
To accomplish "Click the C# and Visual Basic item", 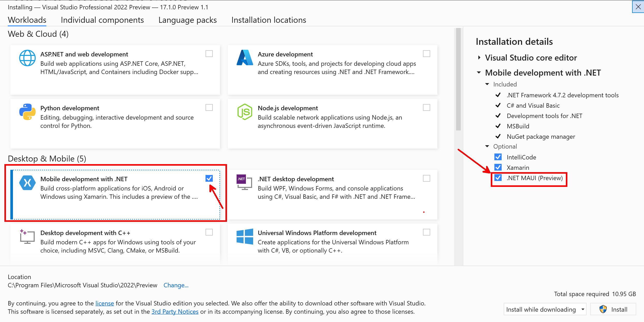I will point(533,105).
